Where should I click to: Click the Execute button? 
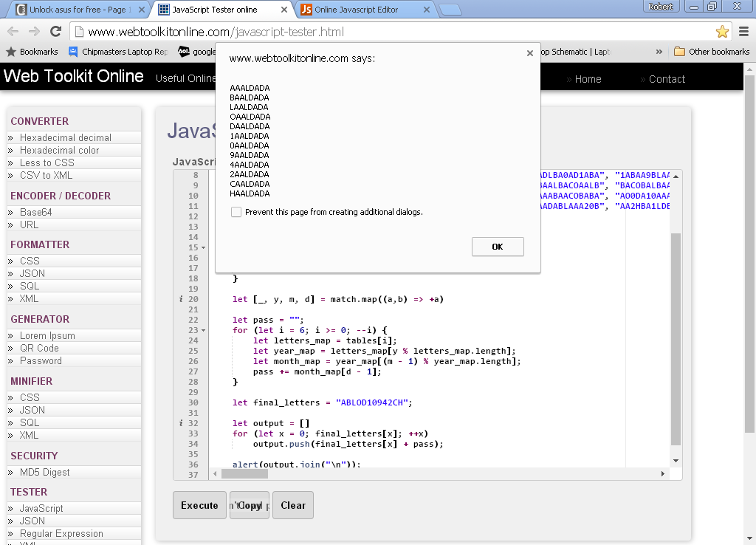(199, 505)
